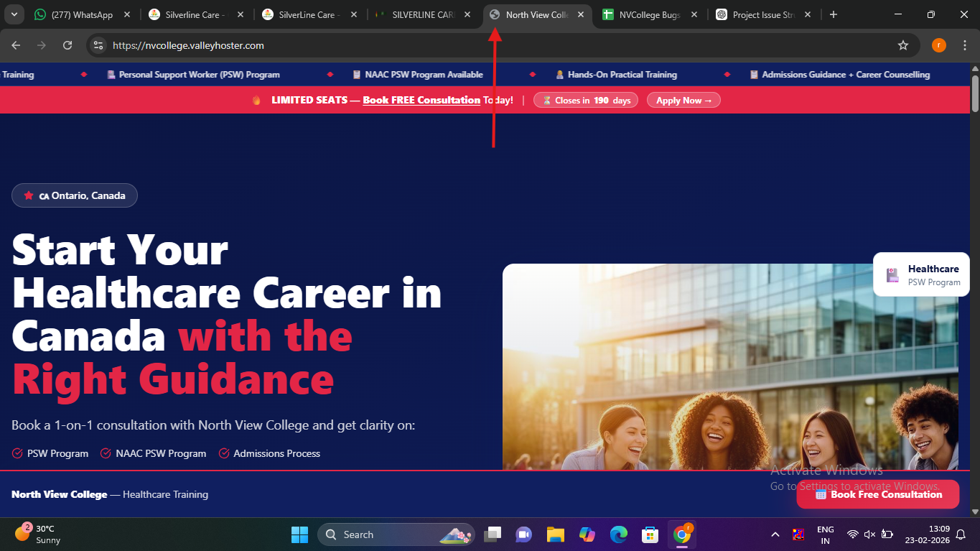The image size is (980, 551).
Task: Click the muted volume tray icon
Action: tap(869, 534)
